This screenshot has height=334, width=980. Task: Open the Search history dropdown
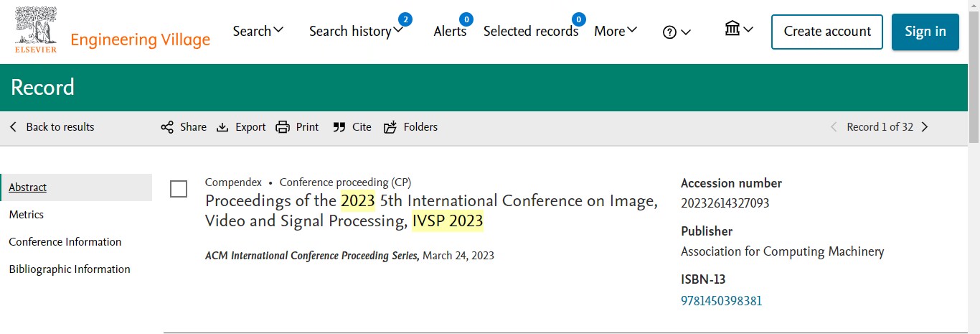(x=356, y=31)
